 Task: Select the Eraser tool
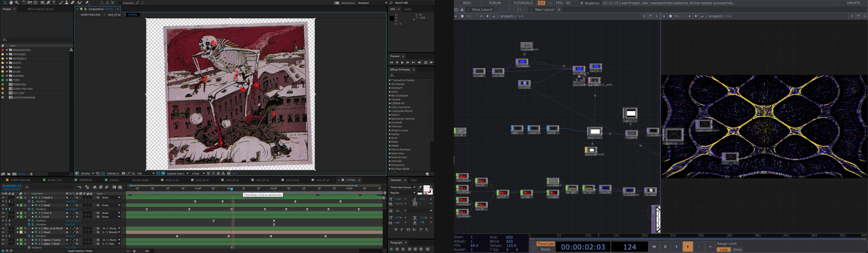click(x=72, y=2)
